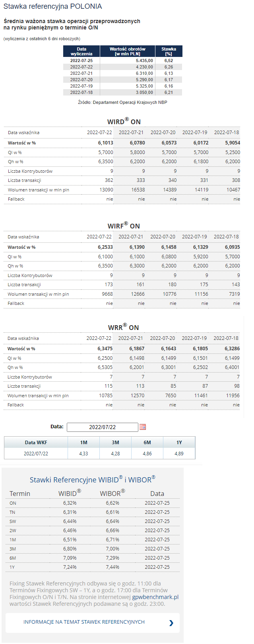Select the 1Y column header in WKF table

click(179, 443)
